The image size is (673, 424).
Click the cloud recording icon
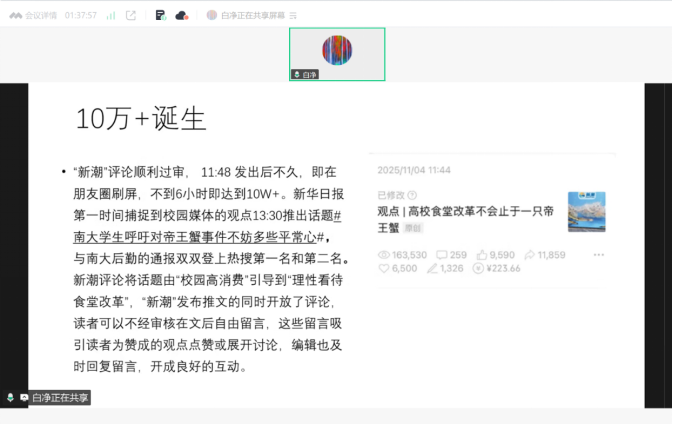point(181,15)
